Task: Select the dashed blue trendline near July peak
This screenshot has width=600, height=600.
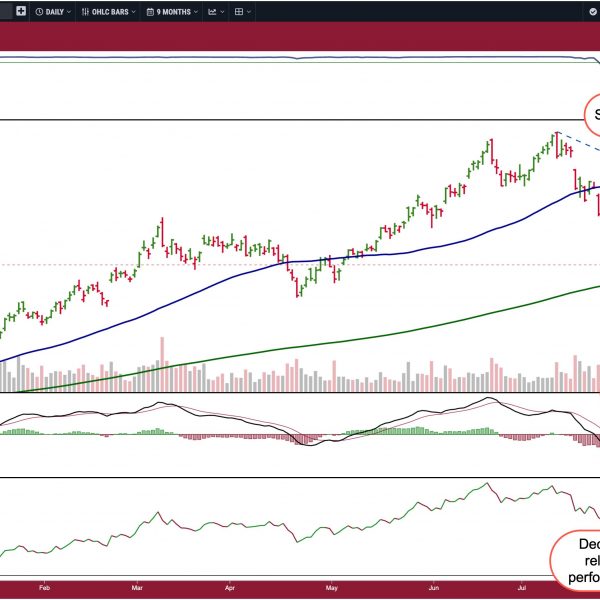Action: click(x=579, y=142)
